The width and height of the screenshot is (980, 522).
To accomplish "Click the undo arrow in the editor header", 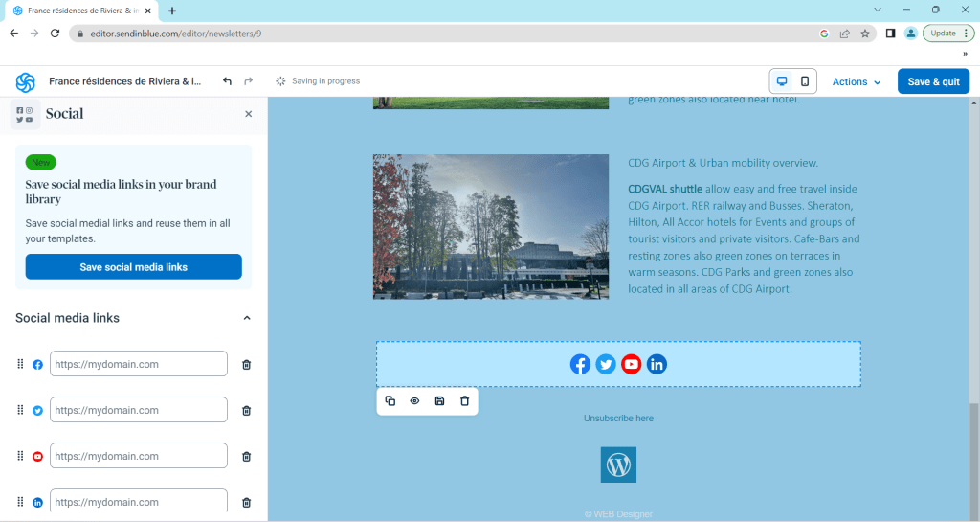I will 227,81.
